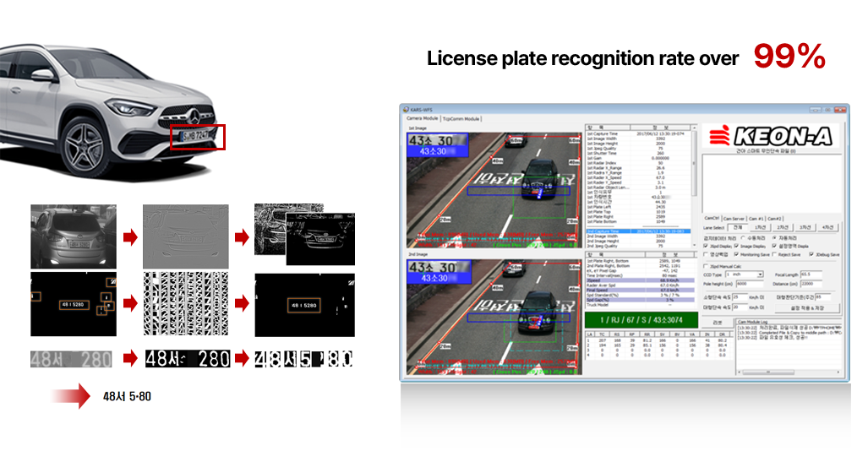Enable the Reject Save checkbox
Screen dimensions: 868x451
(x=774, y=254)
